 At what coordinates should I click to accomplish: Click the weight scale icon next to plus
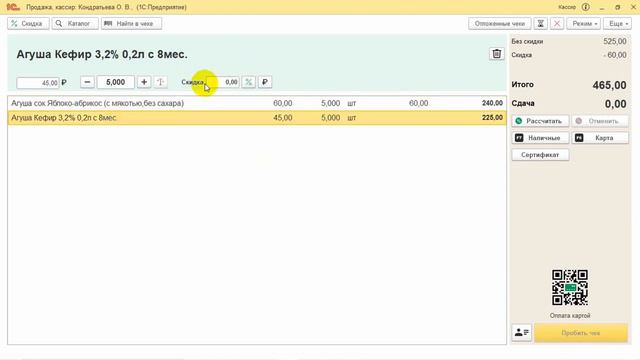click(160, 82)
